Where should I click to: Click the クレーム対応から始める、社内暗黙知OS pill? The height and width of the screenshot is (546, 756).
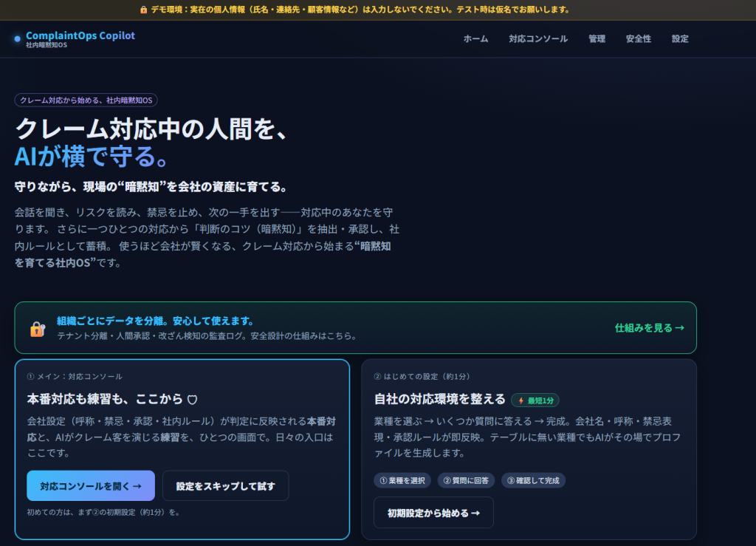click(86, 100)
